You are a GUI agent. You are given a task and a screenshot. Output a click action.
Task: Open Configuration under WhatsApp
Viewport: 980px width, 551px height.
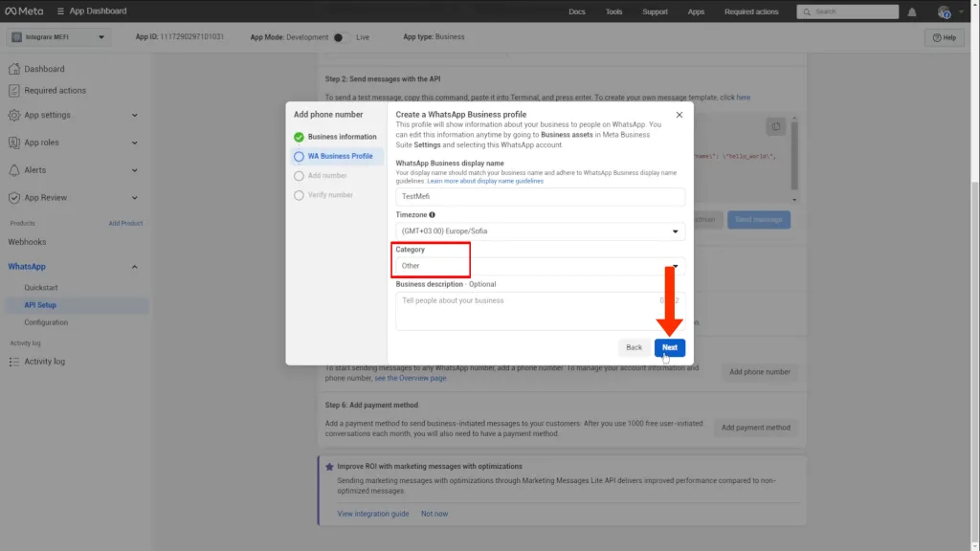click(46, 323)
